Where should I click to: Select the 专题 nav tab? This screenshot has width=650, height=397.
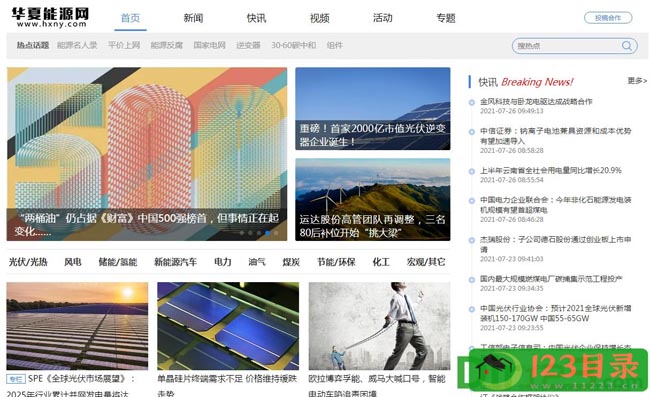coord(446,18)
